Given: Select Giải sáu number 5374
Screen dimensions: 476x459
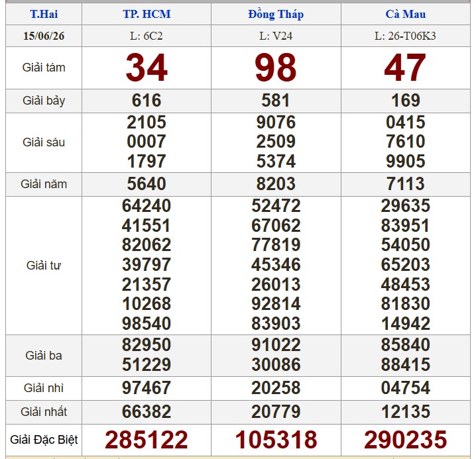Looking at the screenshot, I should click(x=276, y=161).
